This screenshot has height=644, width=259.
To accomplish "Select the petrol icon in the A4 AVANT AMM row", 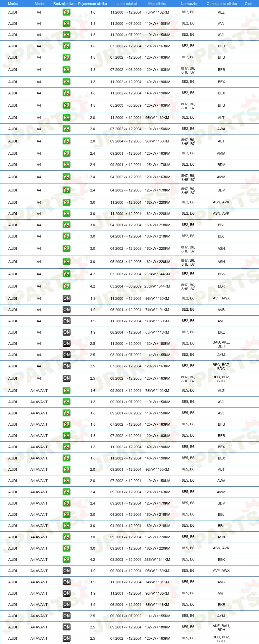I will point(67,492).
